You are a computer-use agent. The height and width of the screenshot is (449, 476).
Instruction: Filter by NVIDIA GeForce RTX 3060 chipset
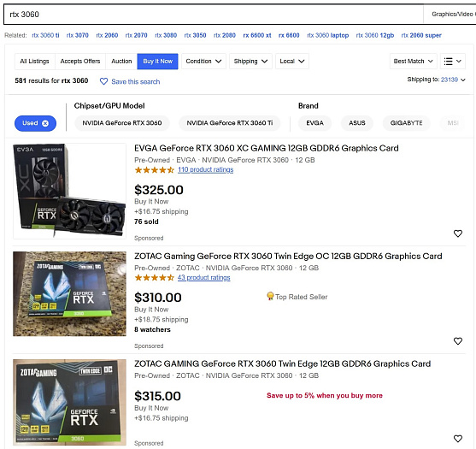point(122,123)
